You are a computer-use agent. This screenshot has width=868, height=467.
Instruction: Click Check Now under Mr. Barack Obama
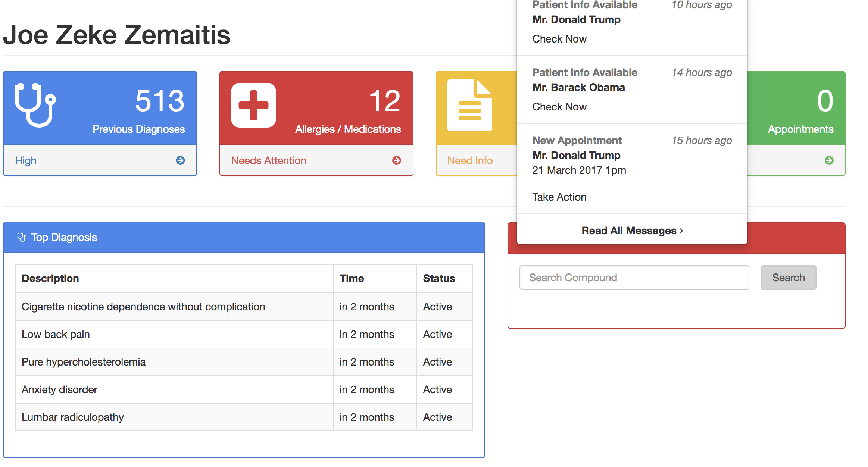[559, 107]
